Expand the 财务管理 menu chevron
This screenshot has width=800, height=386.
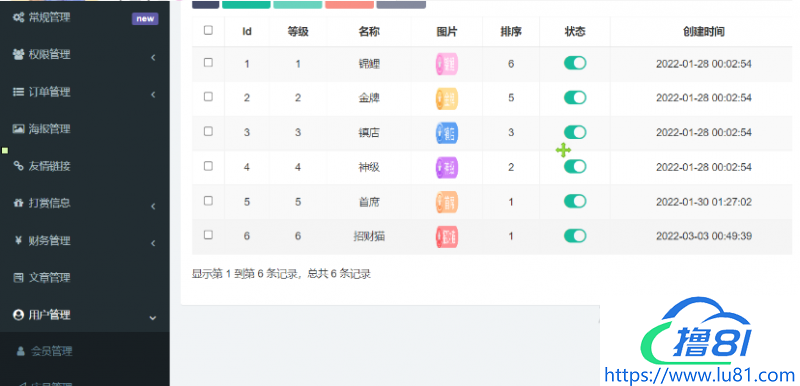click(153, 244)
